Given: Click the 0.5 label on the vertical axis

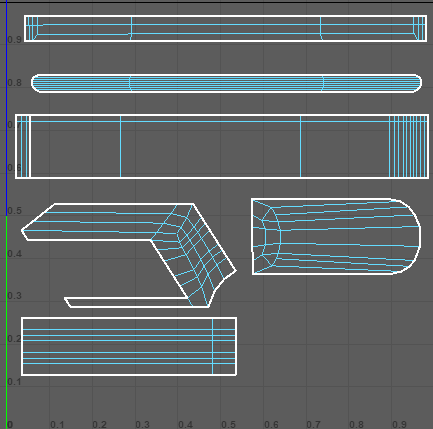Looking at the screenshot, I should pos(15,211).
